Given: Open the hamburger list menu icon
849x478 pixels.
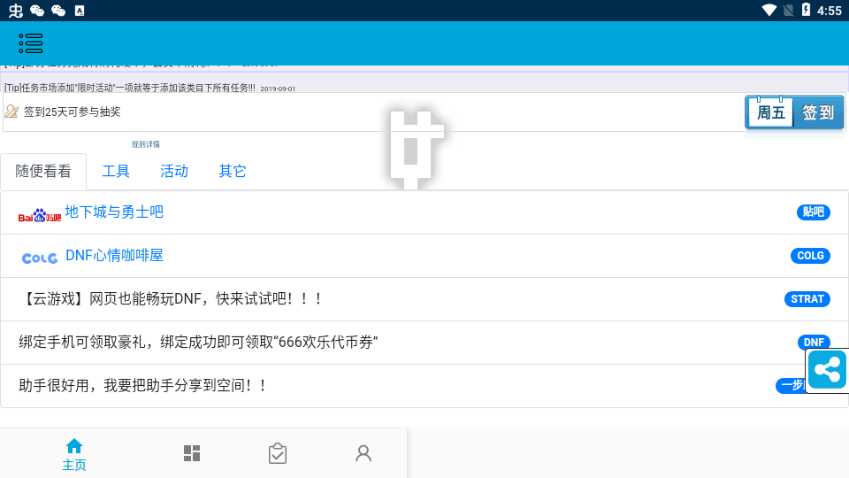Looking at the screenshot, I should [x=30, y=43].
